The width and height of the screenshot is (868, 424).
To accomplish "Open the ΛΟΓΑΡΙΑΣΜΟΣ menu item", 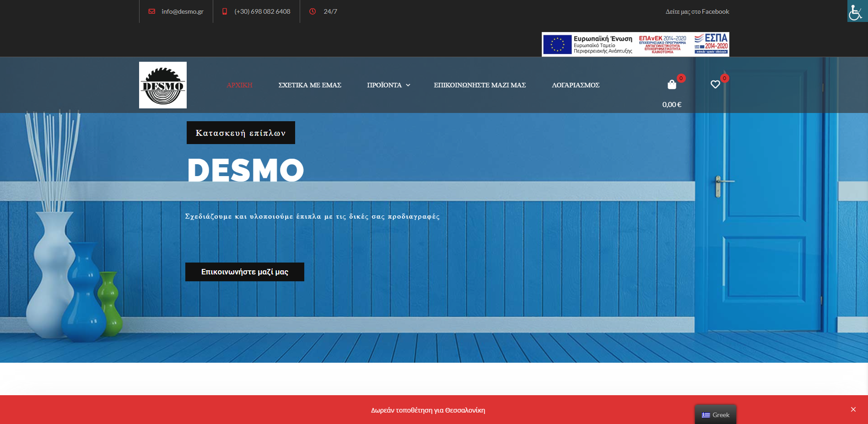I will coord(576,85).
